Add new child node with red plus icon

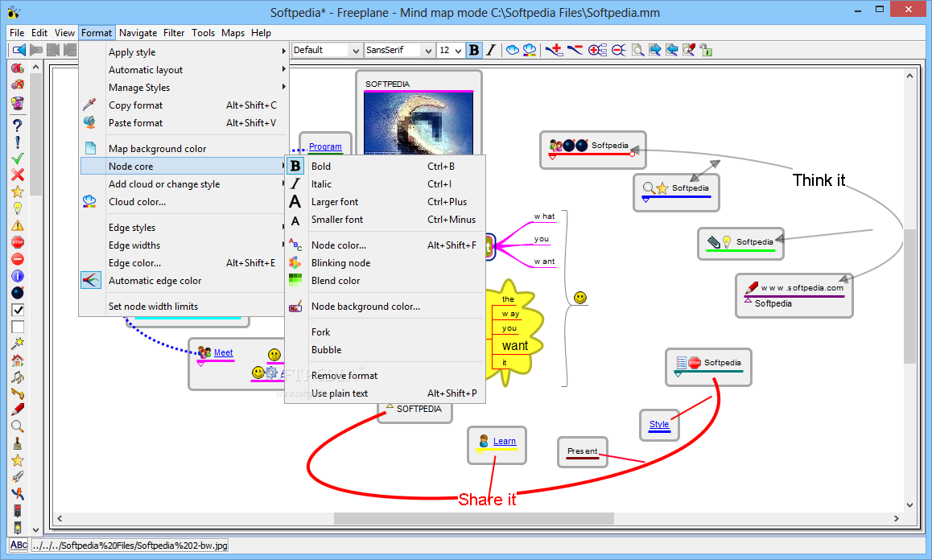(554, 50)
